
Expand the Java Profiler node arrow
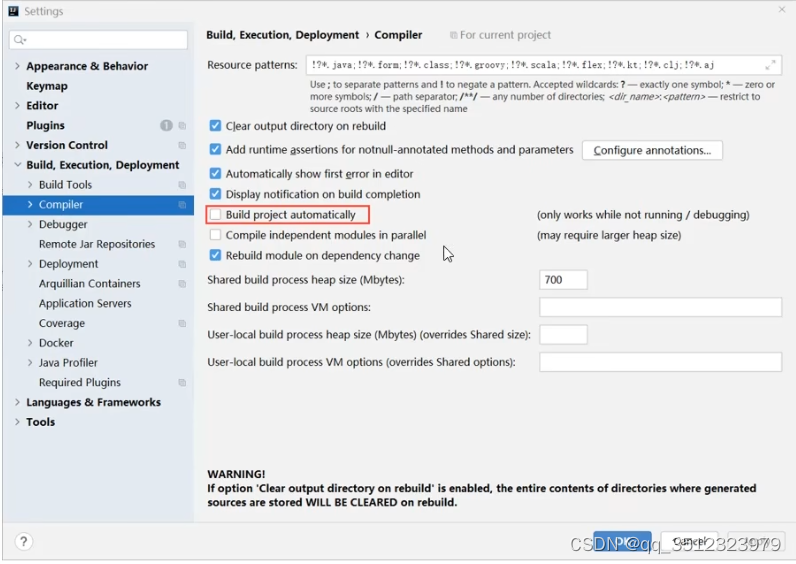pos(30,363)
